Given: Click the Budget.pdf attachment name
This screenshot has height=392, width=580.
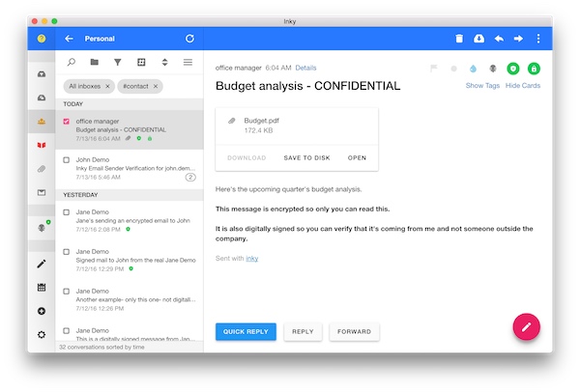Looking at the screenshot, I should point(261,121).
